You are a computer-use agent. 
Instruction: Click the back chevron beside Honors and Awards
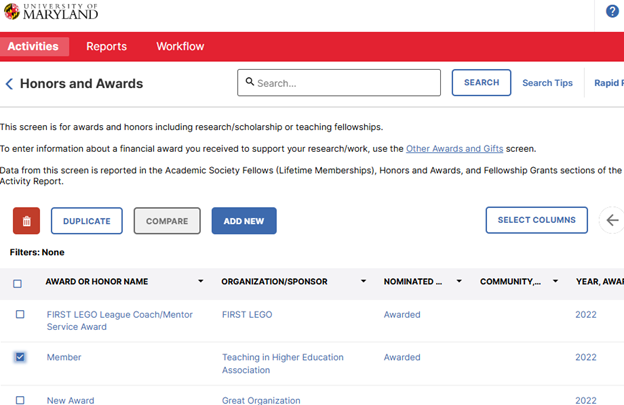[9, 84]
